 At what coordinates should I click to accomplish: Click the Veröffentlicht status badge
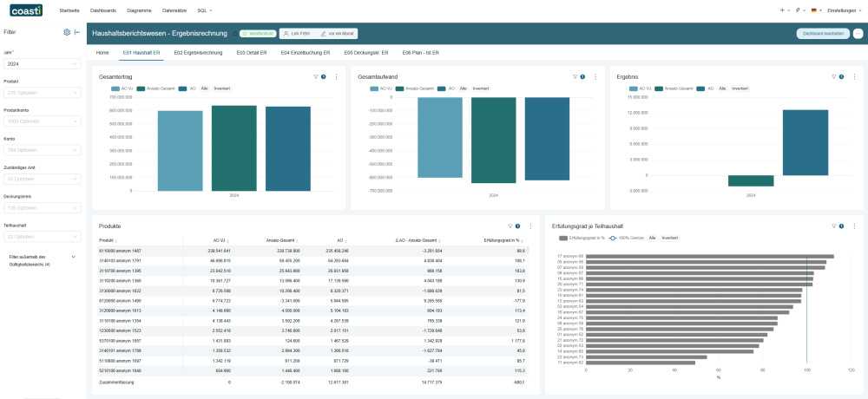click(258, 34)
